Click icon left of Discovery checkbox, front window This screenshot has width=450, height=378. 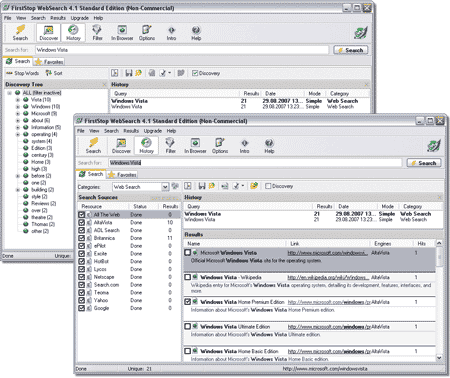click(x=254, y=186)
